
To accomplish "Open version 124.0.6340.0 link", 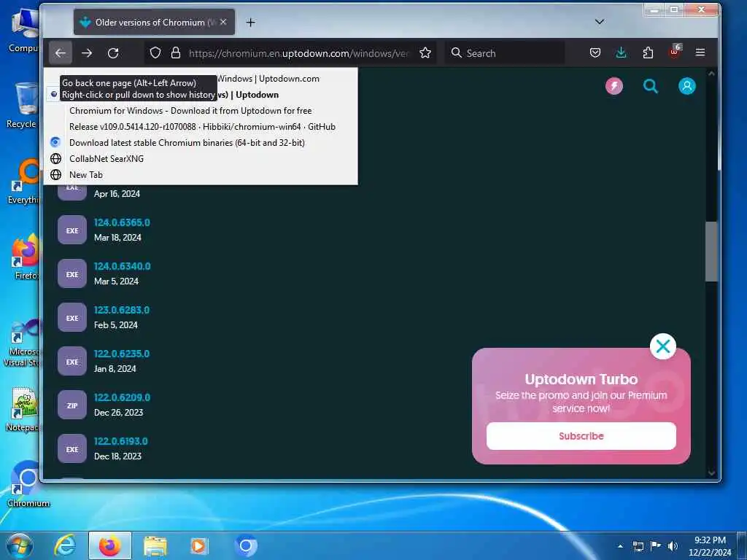I will tap(122, 266).
